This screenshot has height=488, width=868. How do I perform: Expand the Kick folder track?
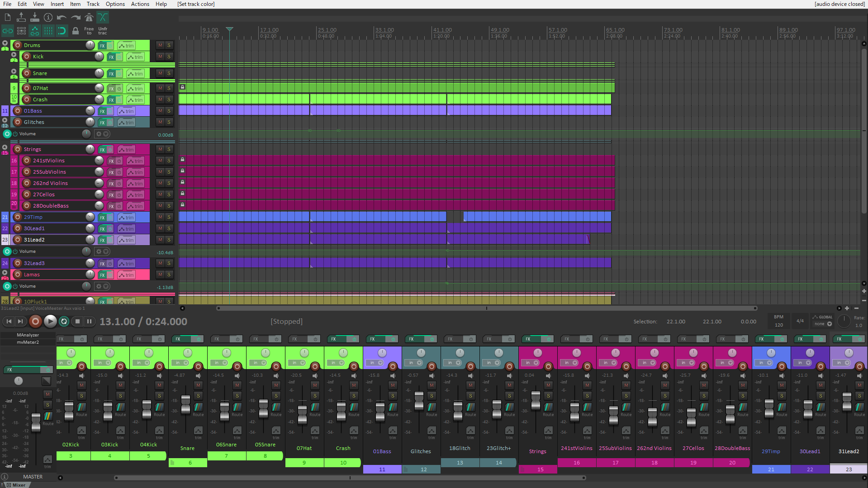14,55
